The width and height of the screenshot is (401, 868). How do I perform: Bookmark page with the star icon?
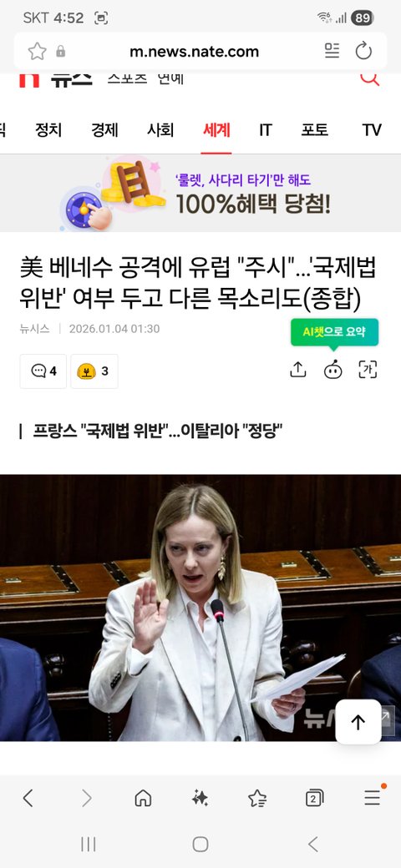[x=37, y=52]
